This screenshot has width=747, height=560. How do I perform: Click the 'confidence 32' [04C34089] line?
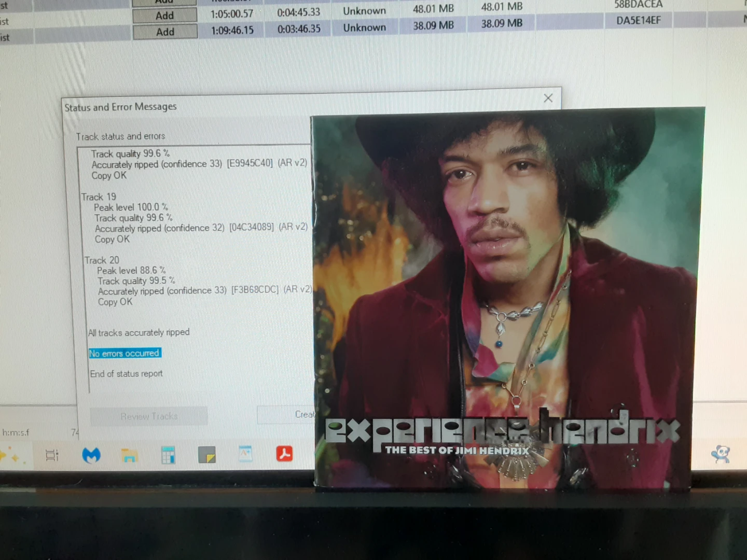201,228
